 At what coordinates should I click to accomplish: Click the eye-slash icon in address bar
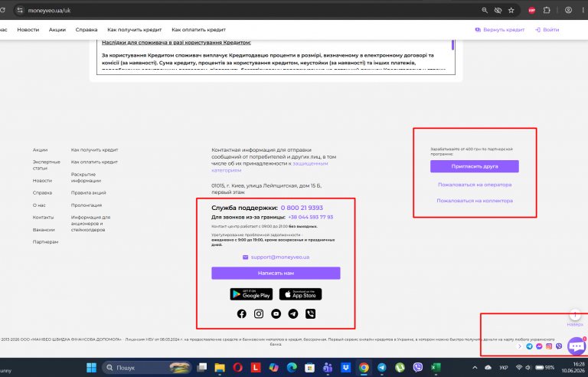tap(498, 11)
